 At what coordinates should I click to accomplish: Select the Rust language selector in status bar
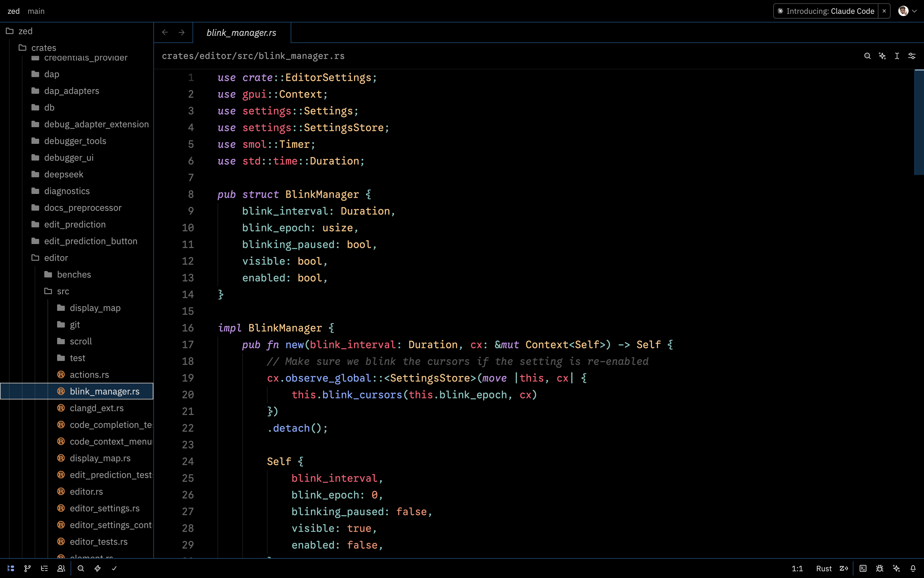click(824, 568)
